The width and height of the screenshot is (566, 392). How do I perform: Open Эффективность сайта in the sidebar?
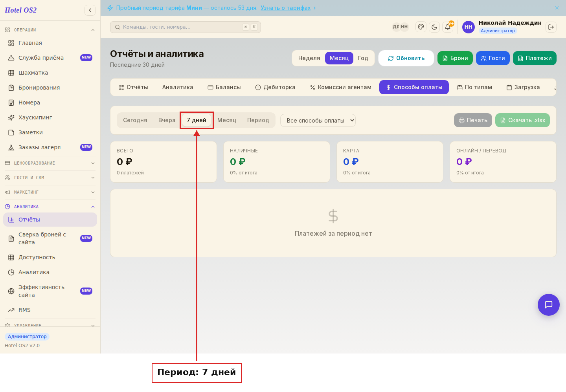point(50,291)
